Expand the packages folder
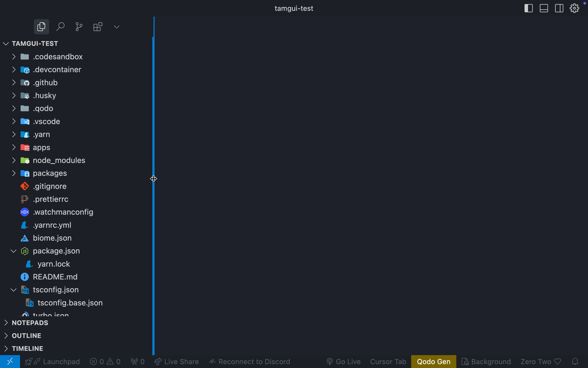This screenshot has height=368, width=588. (x=14, y=173)
